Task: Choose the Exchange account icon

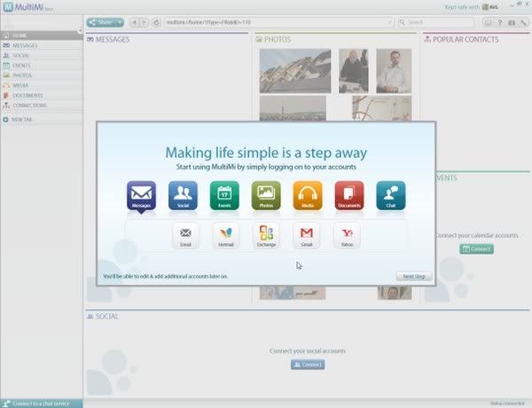Action: [266, 236]
